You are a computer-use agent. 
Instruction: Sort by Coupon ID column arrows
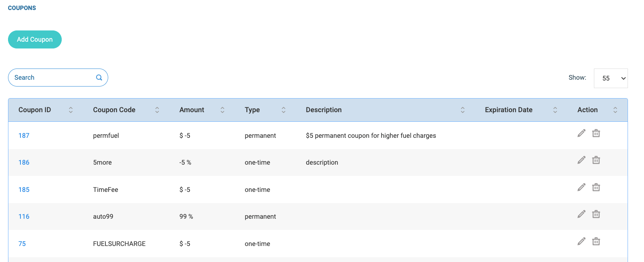[x=71, y=110]
